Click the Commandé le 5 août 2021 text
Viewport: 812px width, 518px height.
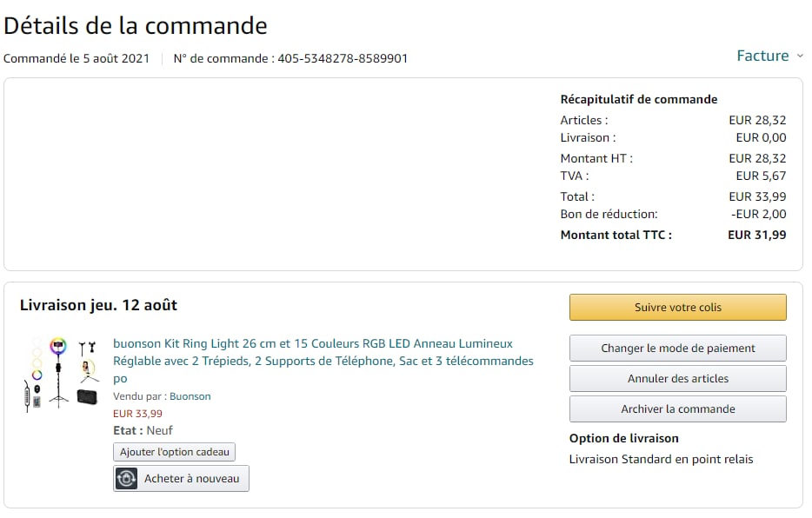point(77,59)
